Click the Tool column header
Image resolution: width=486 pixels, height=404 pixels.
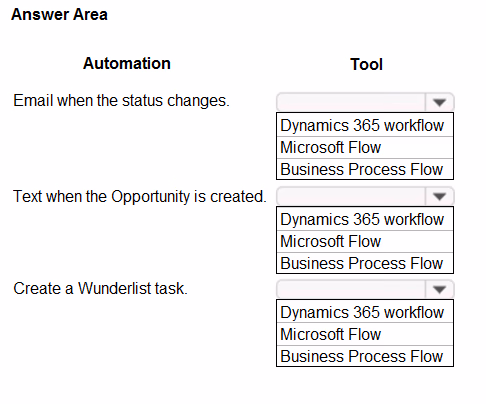tap(366, 64)
